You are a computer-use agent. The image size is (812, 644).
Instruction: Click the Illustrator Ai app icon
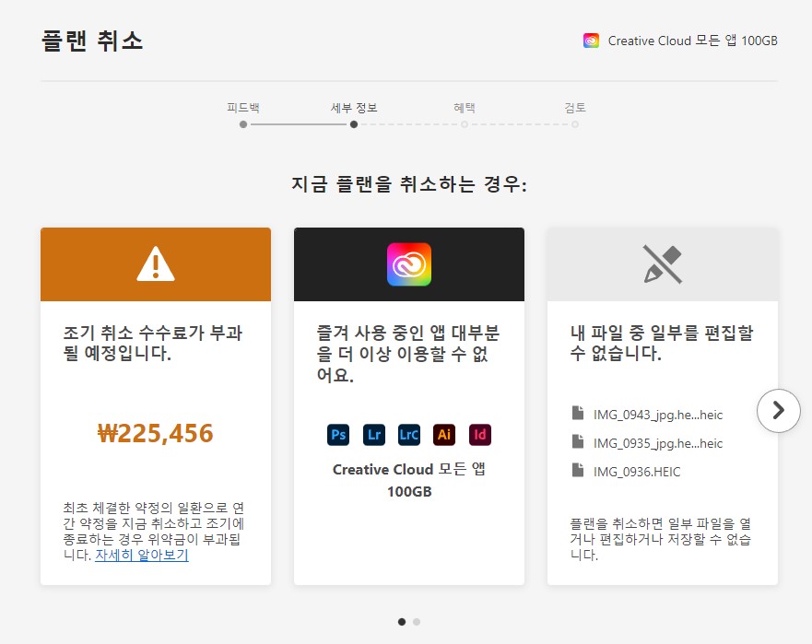coord(444,434)
